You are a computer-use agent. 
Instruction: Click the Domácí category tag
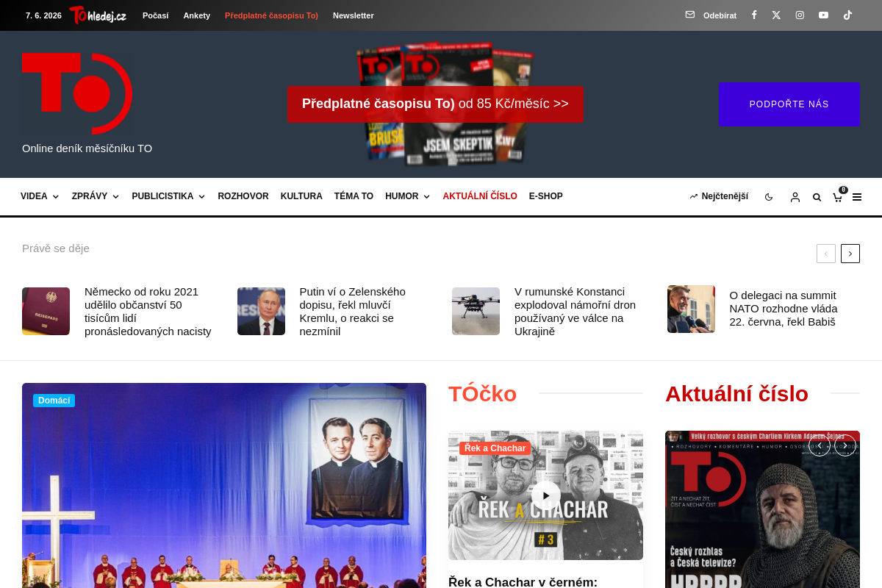tap(54, 401)
